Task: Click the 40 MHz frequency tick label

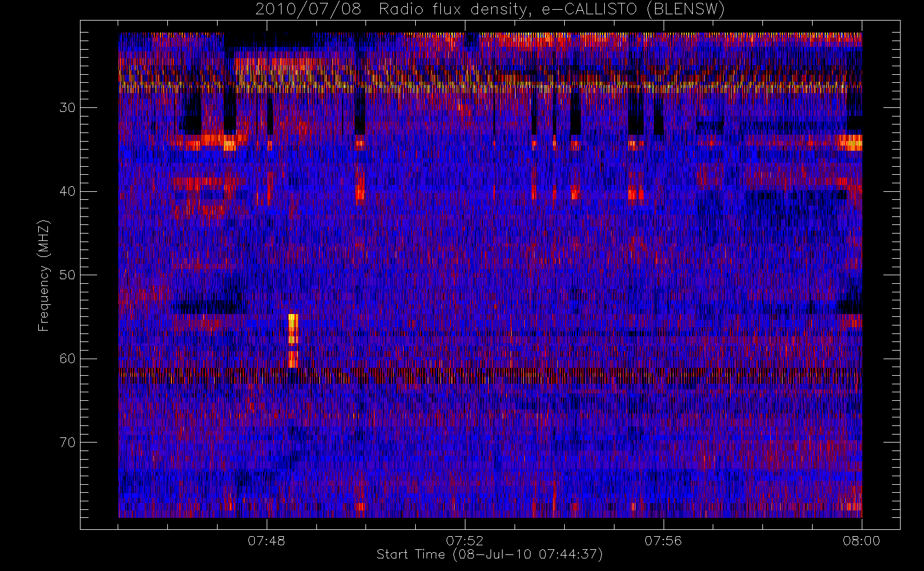Action: [x=67, y=191]
